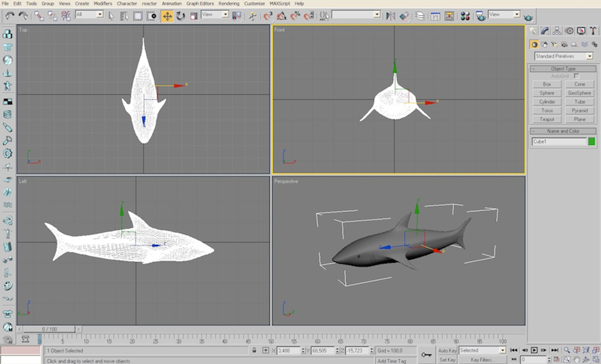Open the Curve Editor from the toolbar
The width and height of the screenshot is (601, 364).
click(435, 16)
